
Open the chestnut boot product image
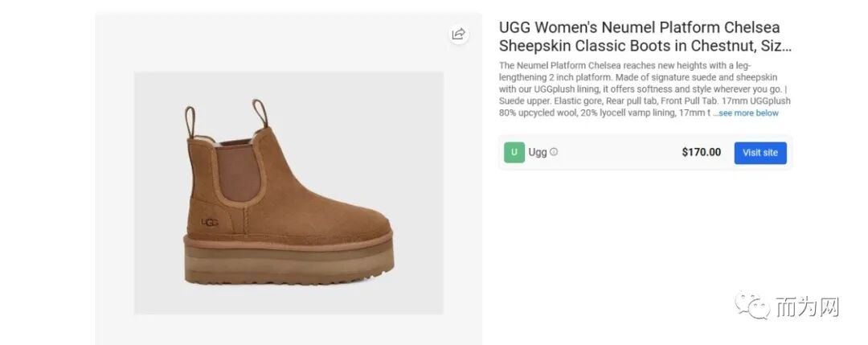click(x=289, y=193)
